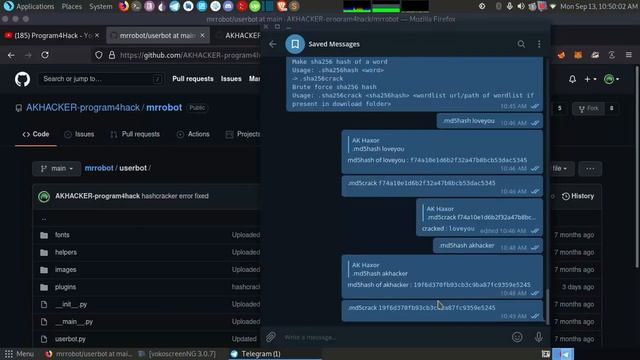
Task: Open the more options ellipsis button
Action: (590, 169)
